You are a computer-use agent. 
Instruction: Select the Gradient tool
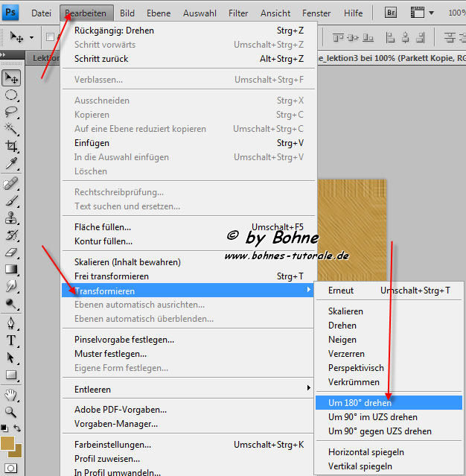(x=12, y=269)
